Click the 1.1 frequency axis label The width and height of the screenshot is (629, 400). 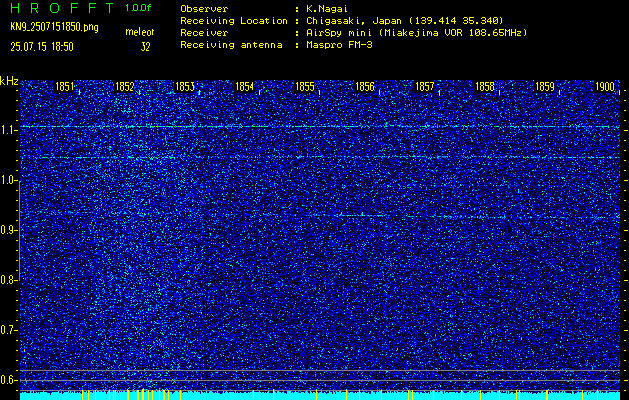7,130
